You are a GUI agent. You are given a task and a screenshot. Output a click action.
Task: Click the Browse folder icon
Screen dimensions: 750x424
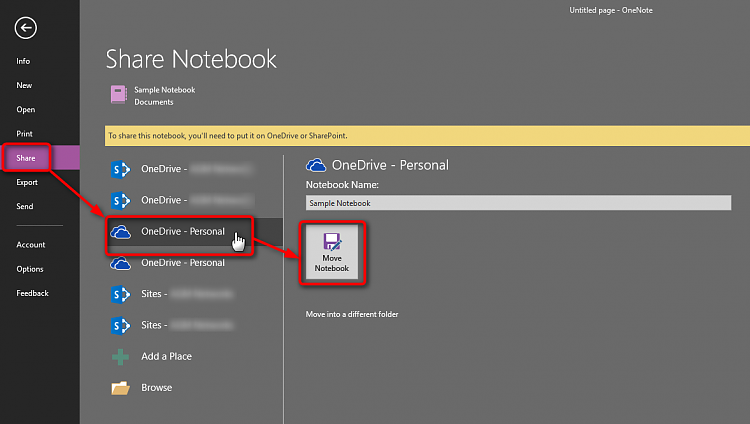[121, 388]
